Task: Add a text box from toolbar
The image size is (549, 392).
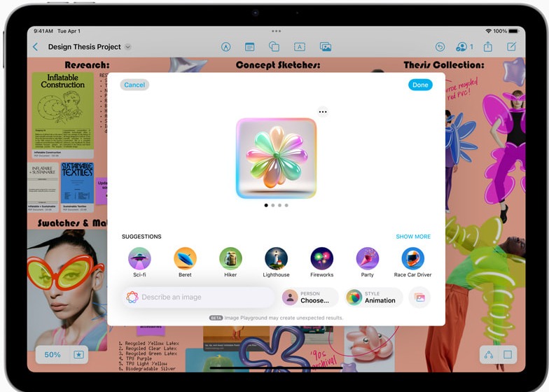Action: coord(300,47)
